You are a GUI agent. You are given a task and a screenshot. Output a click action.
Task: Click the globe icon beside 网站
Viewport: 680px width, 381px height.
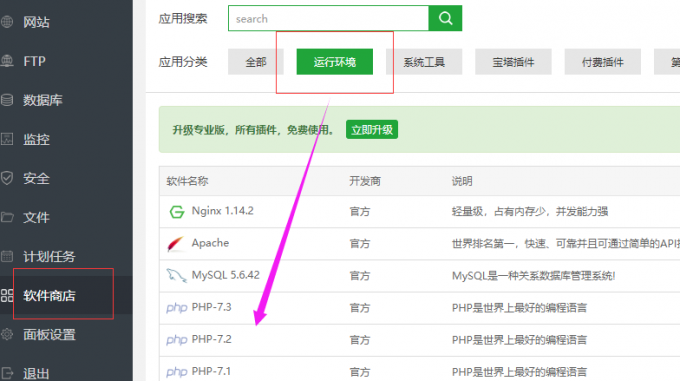point(7,21)
